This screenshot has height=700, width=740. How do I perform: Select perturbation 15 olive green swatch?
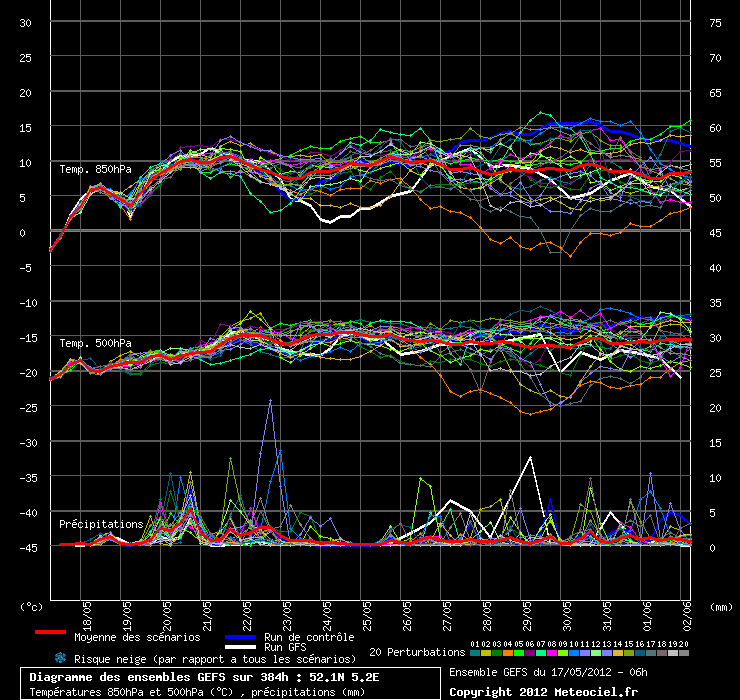coord(629,653)
